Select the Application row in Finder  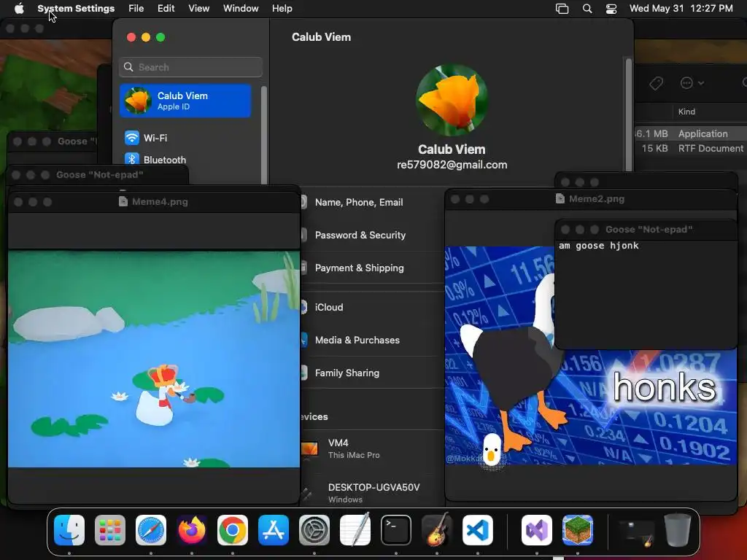[691, 134]
